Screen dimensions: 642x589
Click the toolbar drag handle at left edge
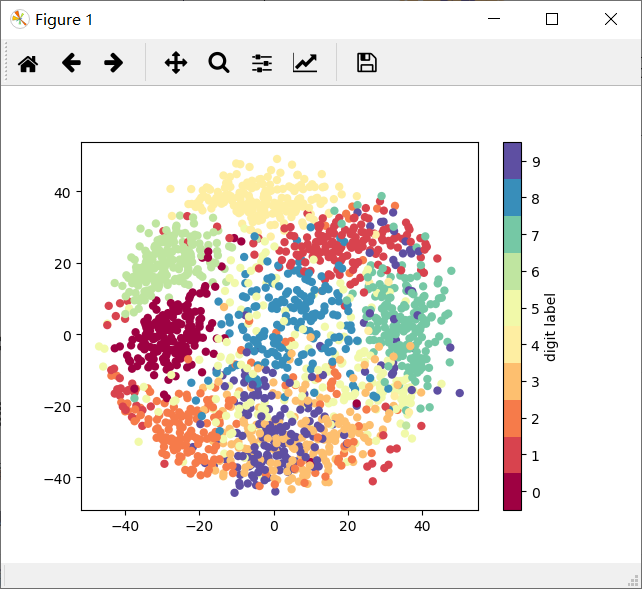(x=6, y=63)
